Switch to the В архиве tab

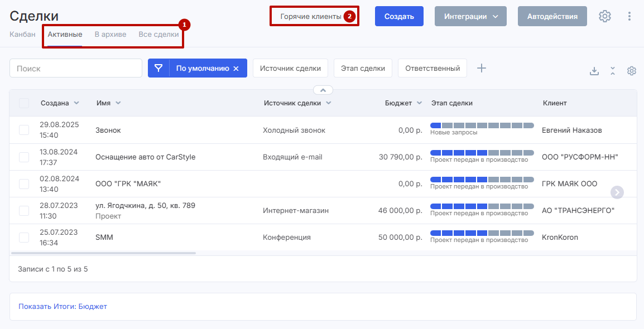110,35
